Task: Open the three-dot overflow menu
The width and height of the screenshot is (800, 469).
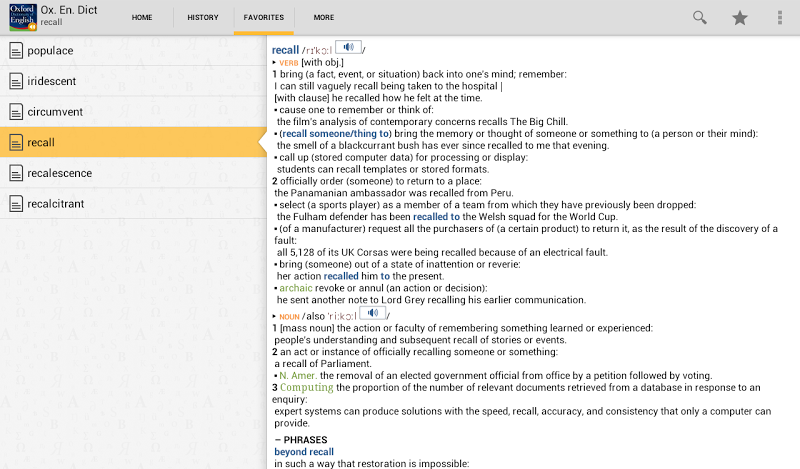Action: click(x=780, y=17)
